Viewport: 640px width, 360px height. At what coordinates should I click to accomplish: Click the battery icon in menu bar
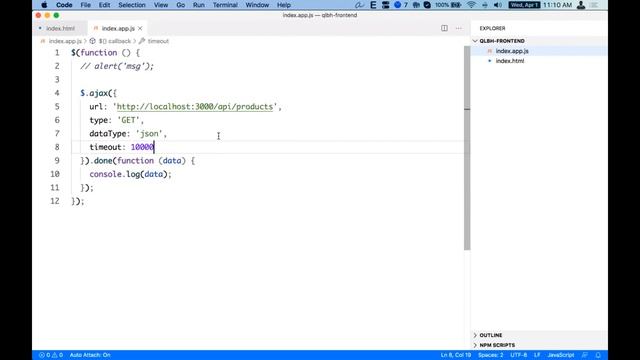(x=456, y=5)
